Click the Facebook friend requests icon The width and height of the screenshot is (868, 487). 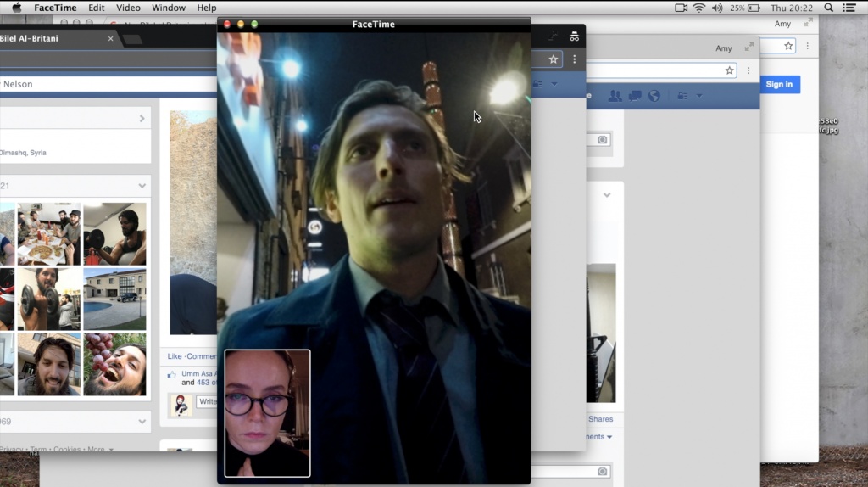[x=615, y=96]
